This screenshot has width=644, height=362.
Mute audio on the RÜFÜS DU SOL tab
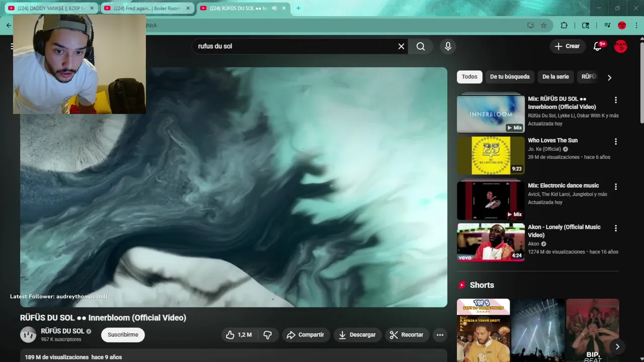tap(274, 8)
